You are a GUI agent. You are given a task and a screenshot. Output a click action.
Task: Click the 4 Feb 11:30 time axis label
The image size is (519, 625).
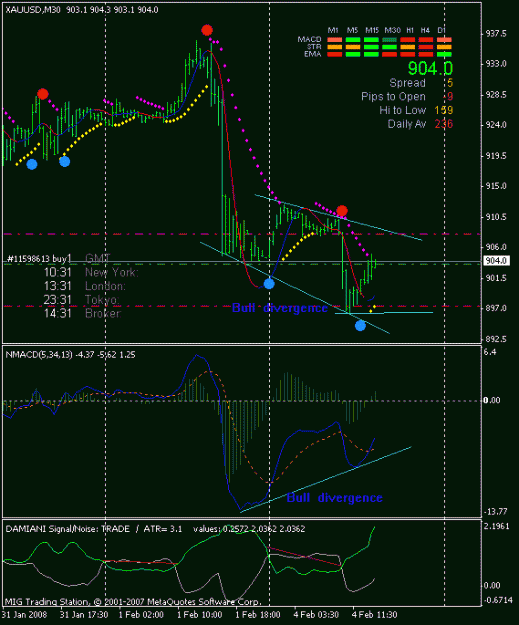(375, 615)
